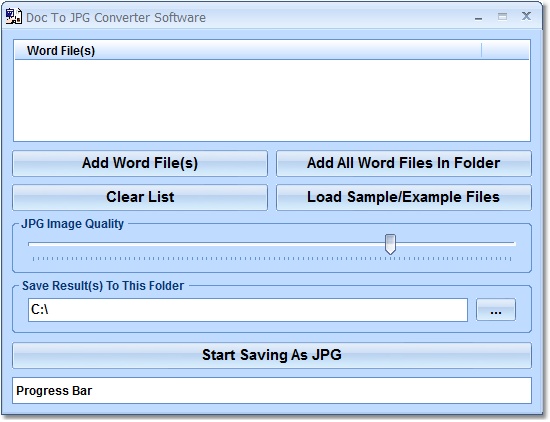Close the Doc To JPG Converter window
This screenshot has width=550, height=422.
(x=526, y=16)
